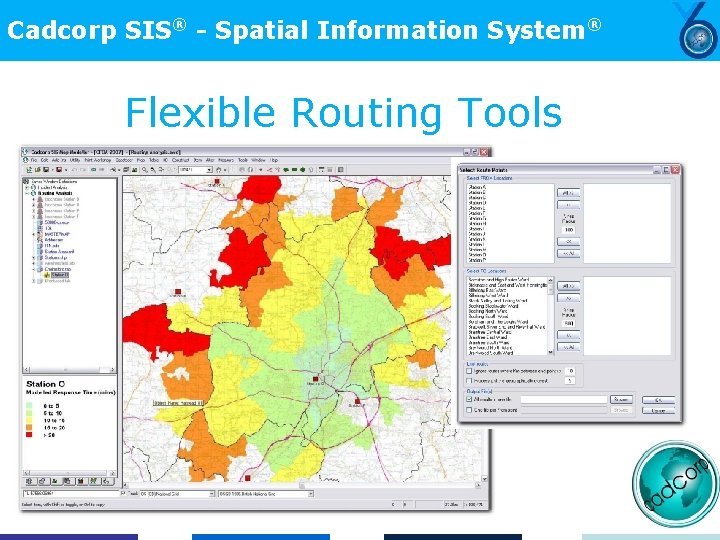Click the layer tree panel horizontal scrollbar
The image size is (720, 540).
click(69, 370)
